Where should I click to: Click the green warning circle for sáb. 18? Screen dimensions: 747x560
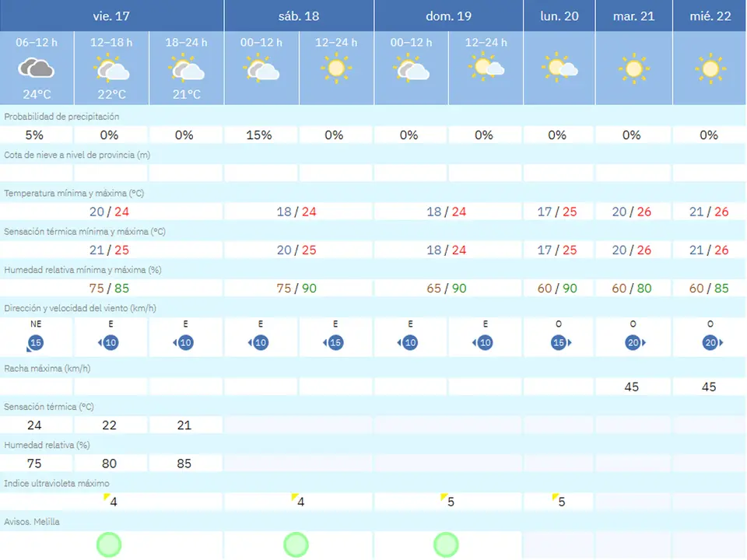pos(296,544)
